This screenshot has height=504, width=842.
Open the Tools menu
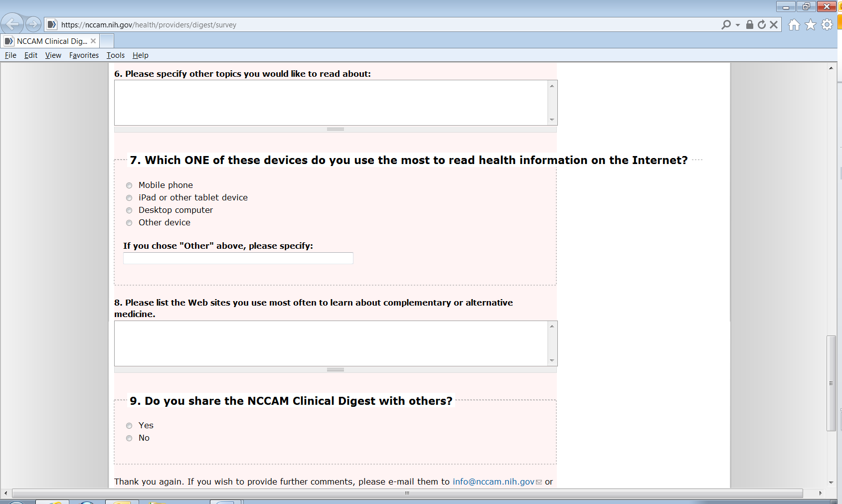tap(116, 55)
